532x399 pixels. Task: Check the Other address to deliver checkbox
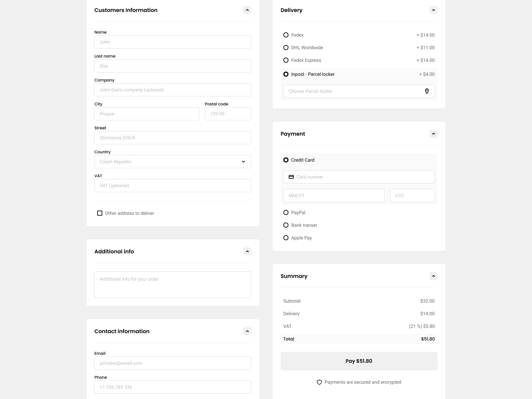pos(99,213)
